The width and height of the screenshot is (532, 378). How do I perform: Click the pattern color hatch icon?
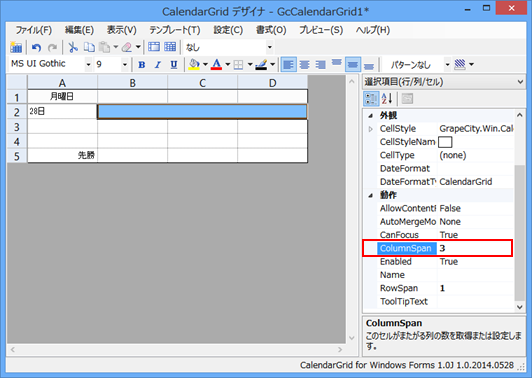pyautogui.click(x=460, y=64)
